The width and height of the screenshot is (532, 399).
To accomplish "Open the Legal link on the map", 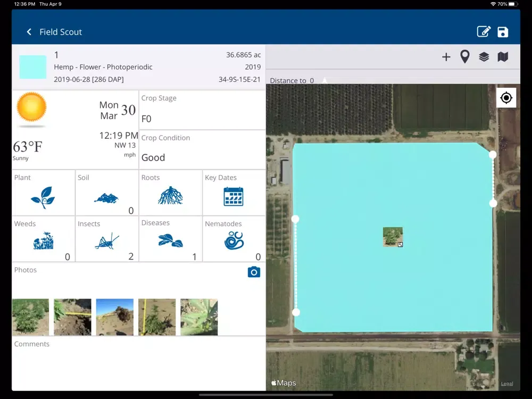I will [x=507, y=384].
